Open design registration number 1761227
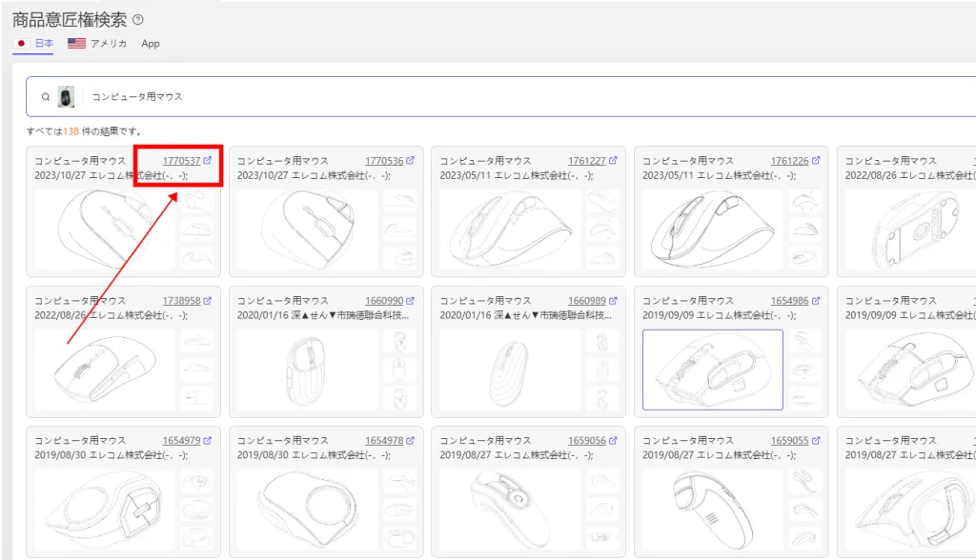 [x=587, y=161]
